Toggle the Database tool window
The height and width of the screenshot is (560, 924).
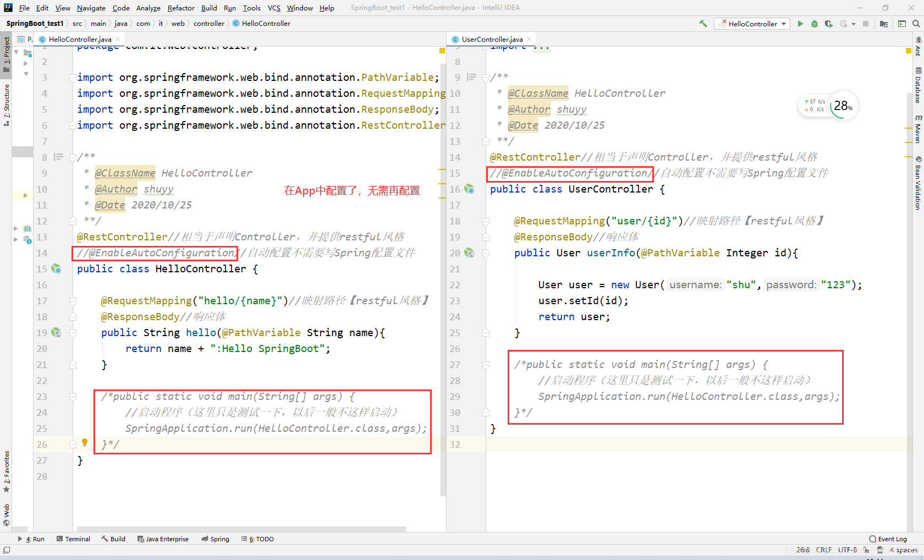[918, 85]
